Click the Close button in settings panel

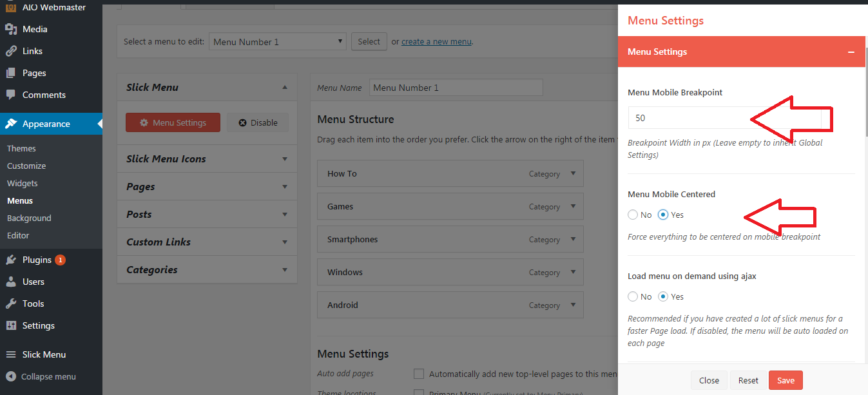(709, 380)
